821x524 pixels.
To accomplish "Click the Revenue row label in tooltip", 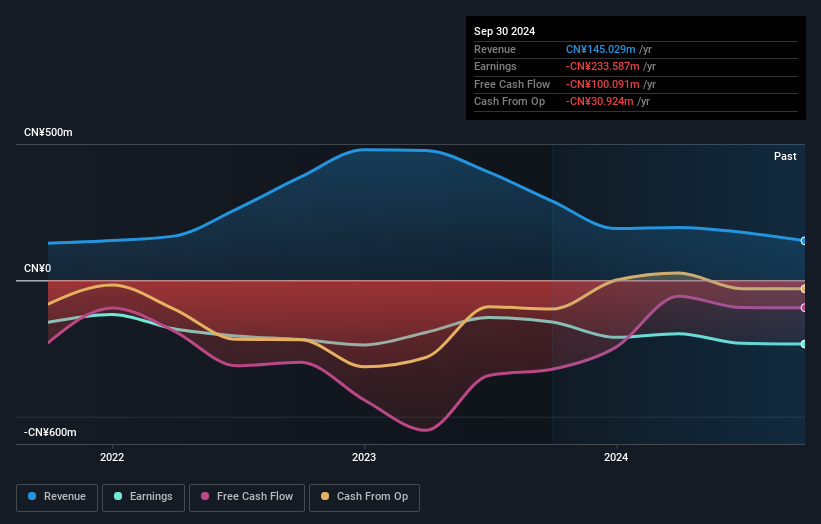I will 495,49.
